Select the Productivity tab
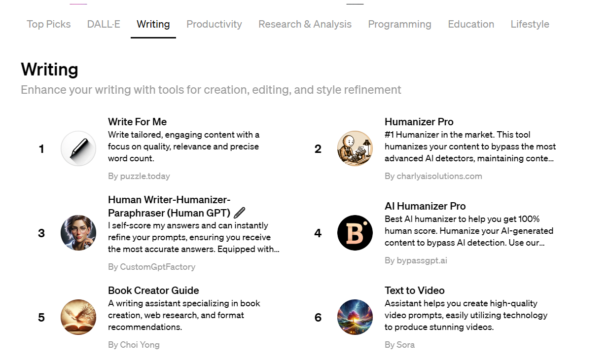Screen dimensions: 609x364 click(214, 24)
